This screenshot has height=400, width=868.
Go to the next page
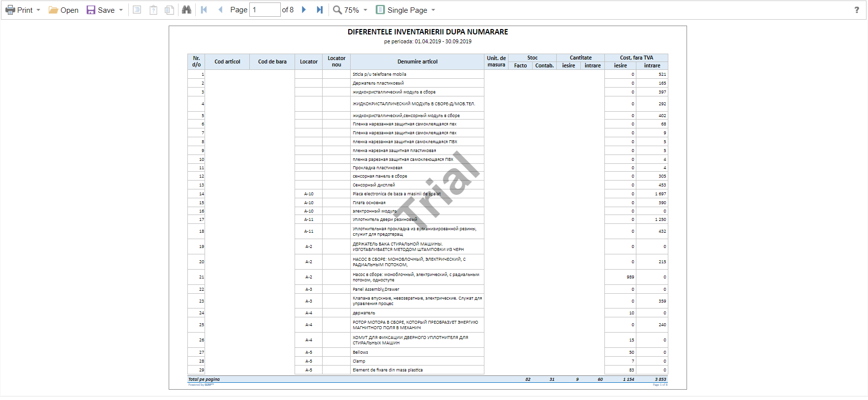tap(304, 10)
